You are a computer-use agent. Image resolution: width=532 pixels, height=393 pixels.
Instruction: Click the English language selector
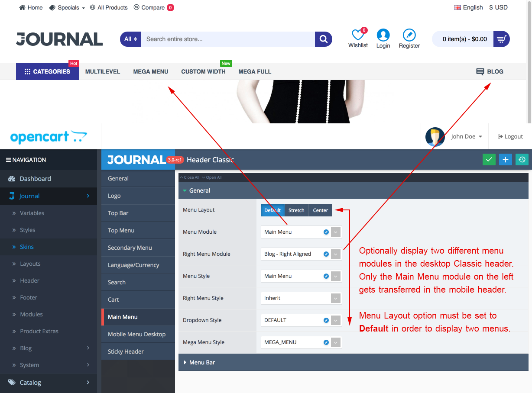pyautogui.click(x=468, y=7)
